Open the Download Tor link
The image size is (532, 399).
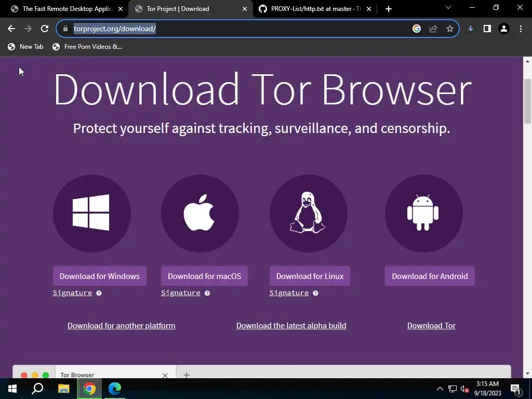[x=431, y=326]
